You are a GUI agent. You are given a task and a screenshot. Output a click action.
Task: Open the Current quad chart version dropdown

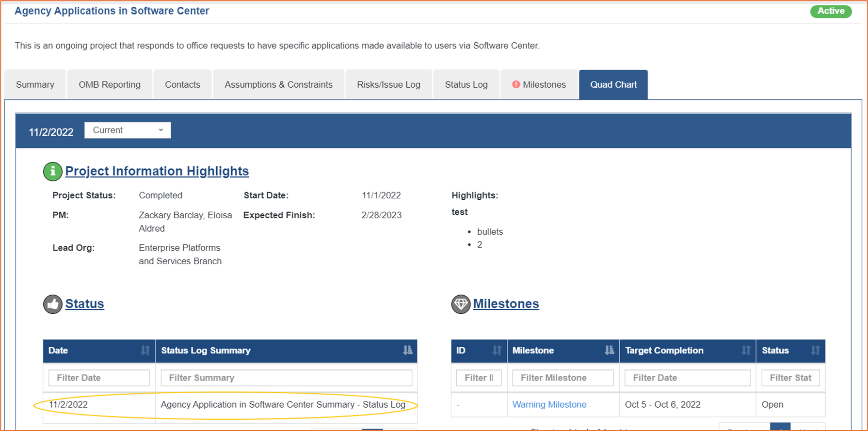tap(128, 130)
